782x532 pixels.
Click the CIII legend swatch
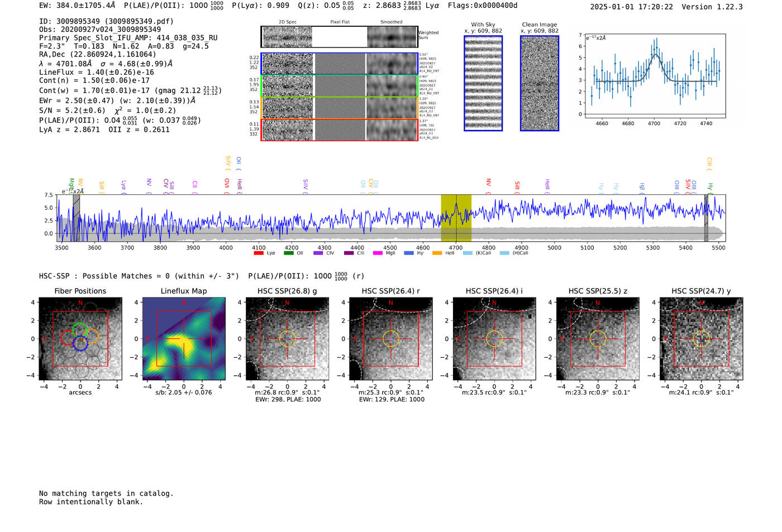click(349, 253)
